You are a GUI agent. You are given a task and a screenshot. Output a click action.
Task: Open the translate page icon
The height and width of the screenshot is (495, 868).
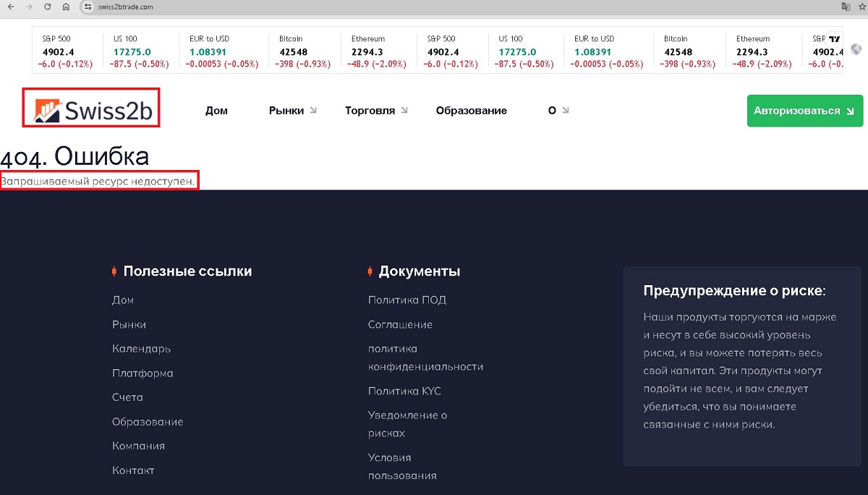coord(845,7)
